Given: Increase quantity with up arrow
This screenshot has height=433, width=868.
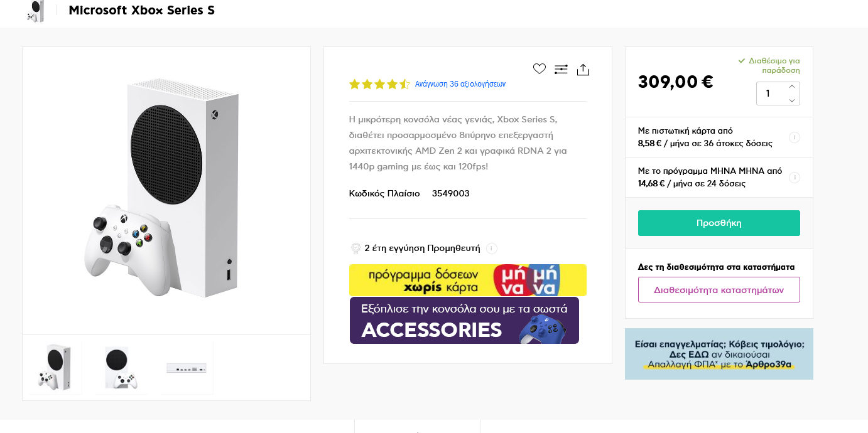Looking at the screenshot, I should [792, 87].
